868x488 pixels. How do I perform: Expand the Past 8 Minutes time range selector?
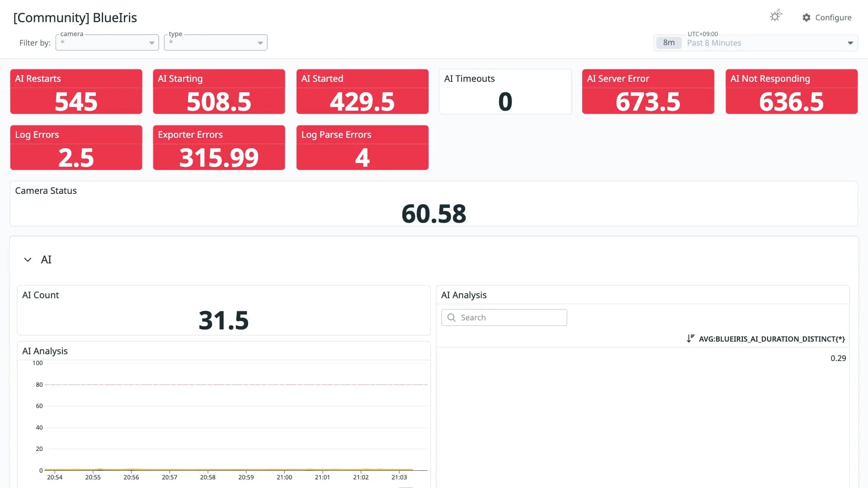[756, 43]
